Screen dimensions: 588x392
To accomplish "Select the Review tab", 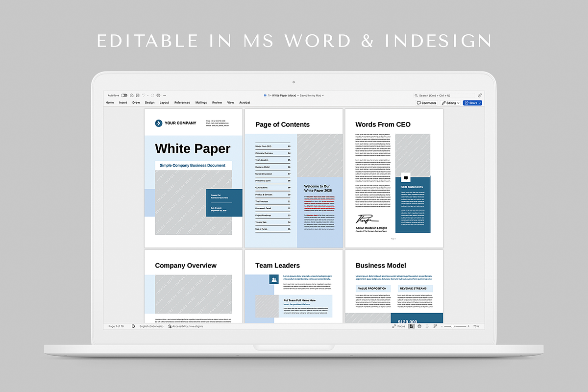I will [217, 103].
